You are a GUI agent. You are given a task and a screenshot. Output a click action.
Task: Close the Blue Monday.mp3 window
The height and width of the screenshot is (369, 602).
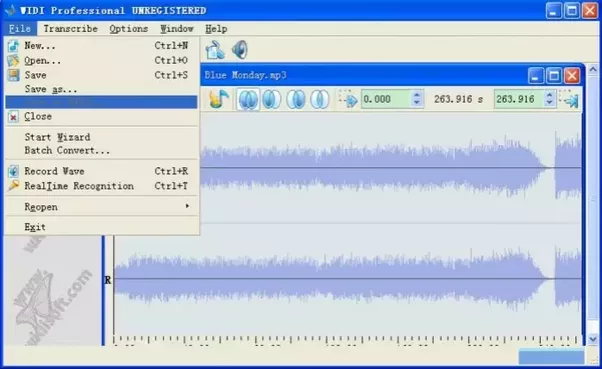(x=572, y=76)
